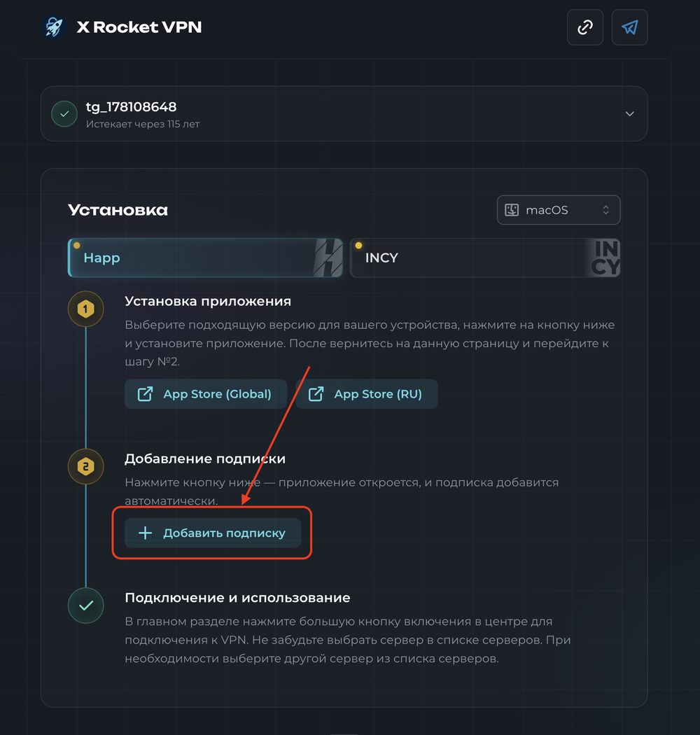Screen dimensions: 700x735
Task: Click the green checkmark step circle
Action: coord(86,605)
